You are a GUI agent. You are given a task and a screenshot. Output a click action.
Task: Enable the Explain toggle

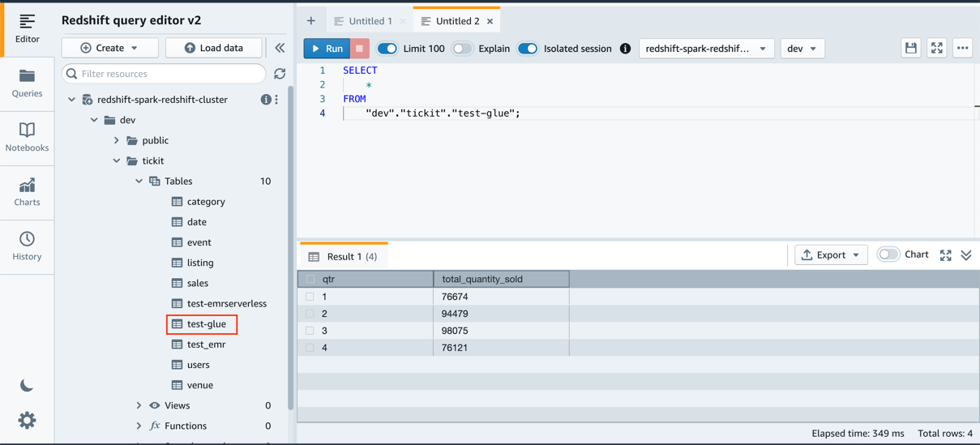pos(462,49)
